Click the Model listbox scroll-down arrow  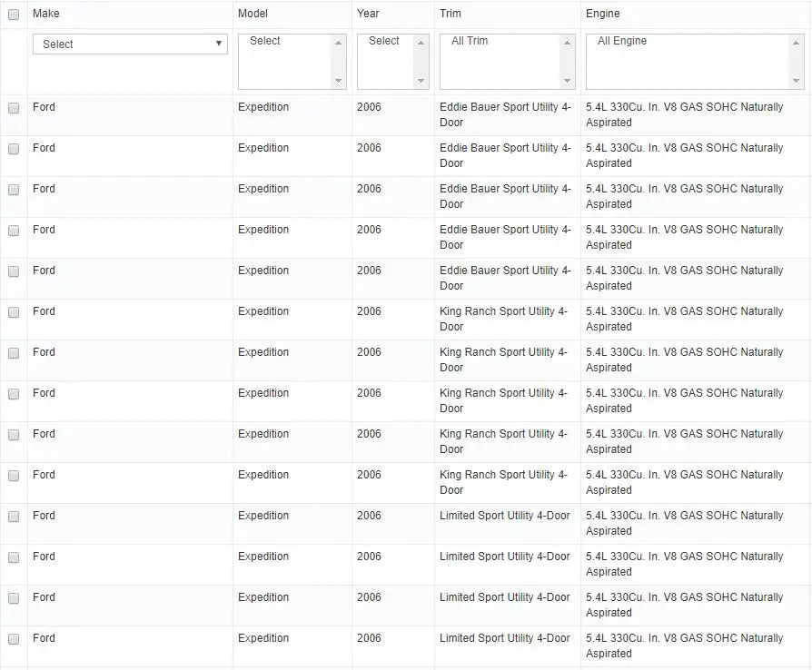(338, 81)
